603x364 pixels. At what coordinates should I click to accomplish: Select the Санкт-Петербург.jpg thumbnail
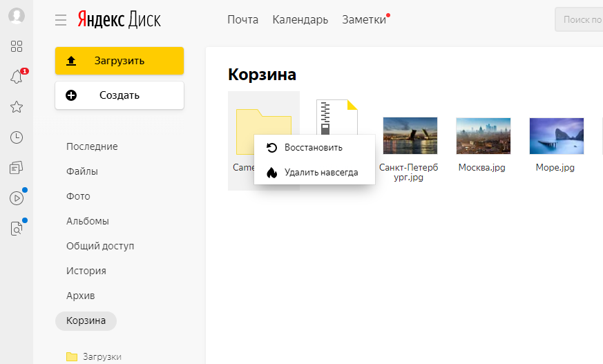[x=410, y=135]
